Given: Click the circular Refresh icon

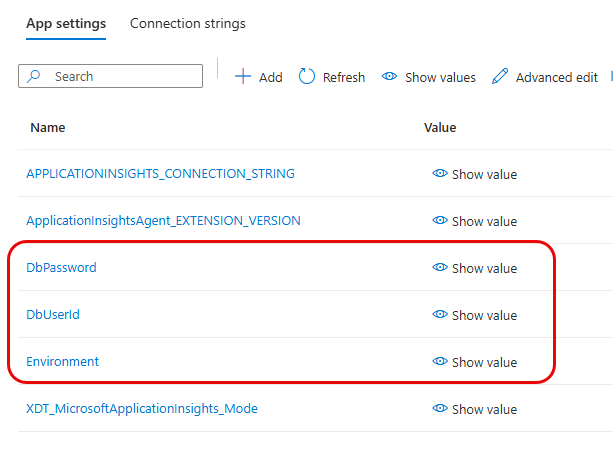Looking at the screenshot, I should [x=307, y=77].
